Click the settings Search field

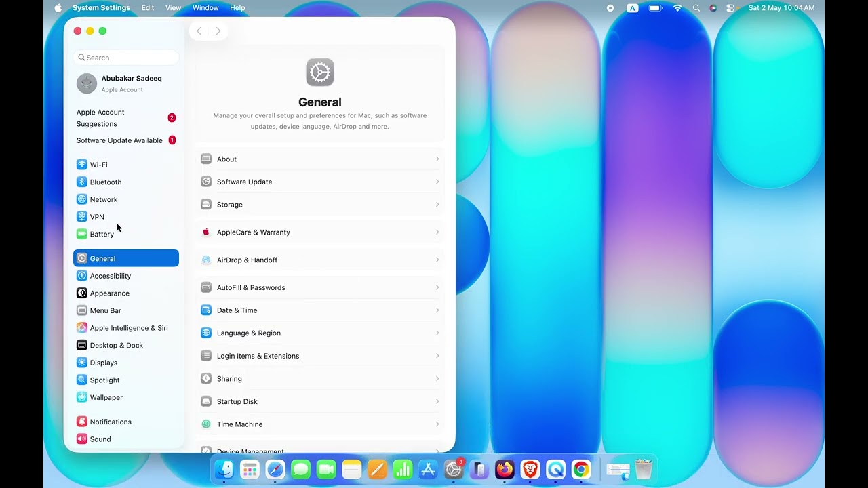[126, 58]
